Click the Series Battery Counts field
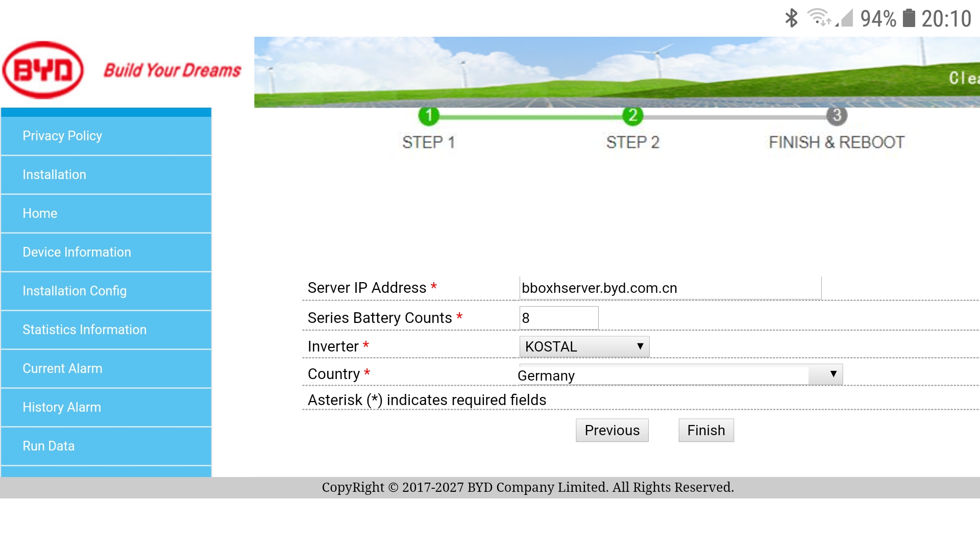The width and height of the screenshot is (980, 551). (558, 318)
